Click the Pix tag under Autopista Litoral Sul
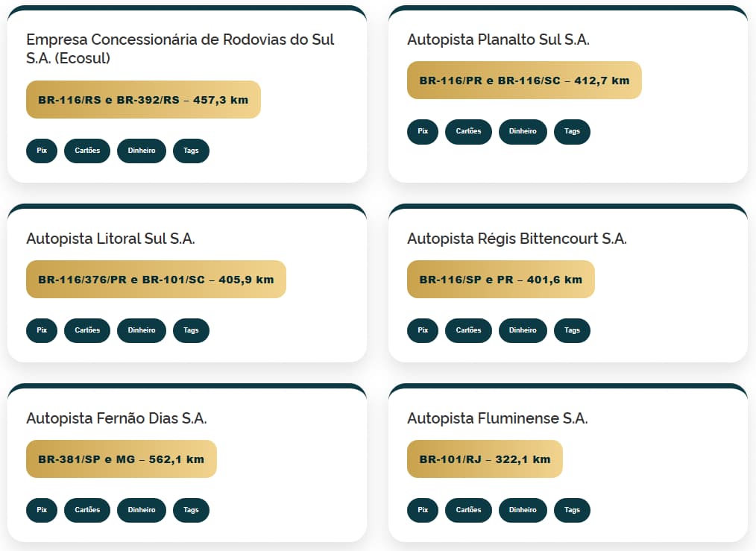756x551 pixels. coord(42,330)
